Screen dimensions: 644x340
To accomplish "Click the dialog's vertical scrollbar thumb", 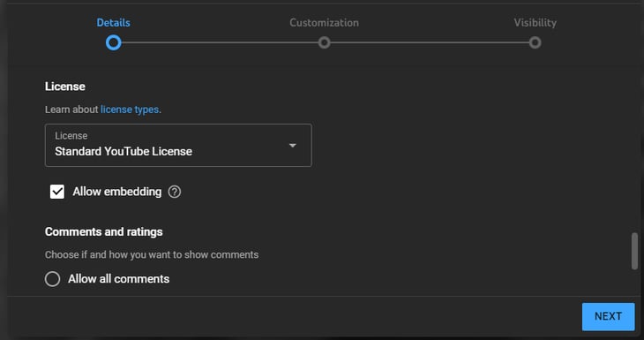I will tap(634, 251).
